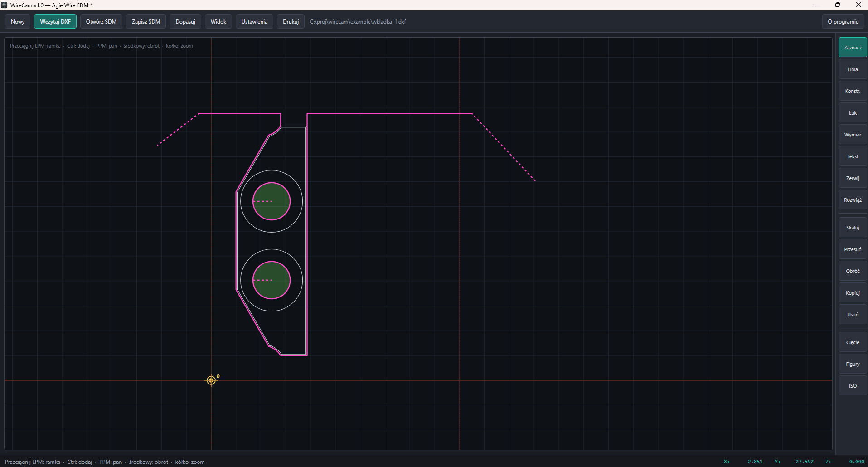Select the upper green filled circle

[x=272, y=201]
